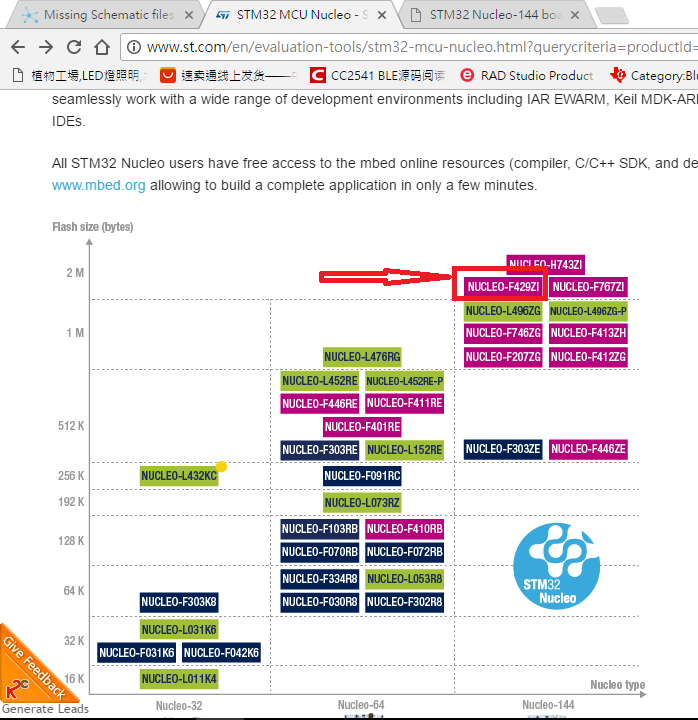The image size is (698, 720).
Task: Choose the NUCLEO-F334R8 board
Action: 320,579
